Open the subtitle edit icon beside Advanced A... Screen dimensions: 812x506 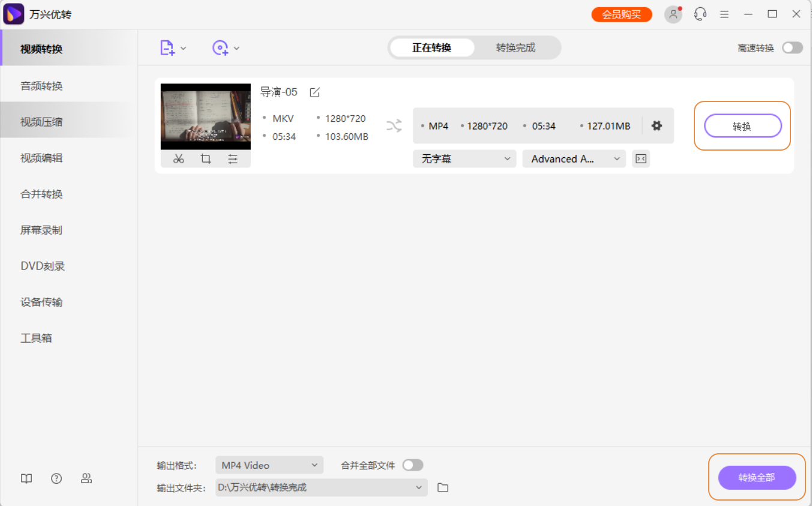click(x=640, y=158)
